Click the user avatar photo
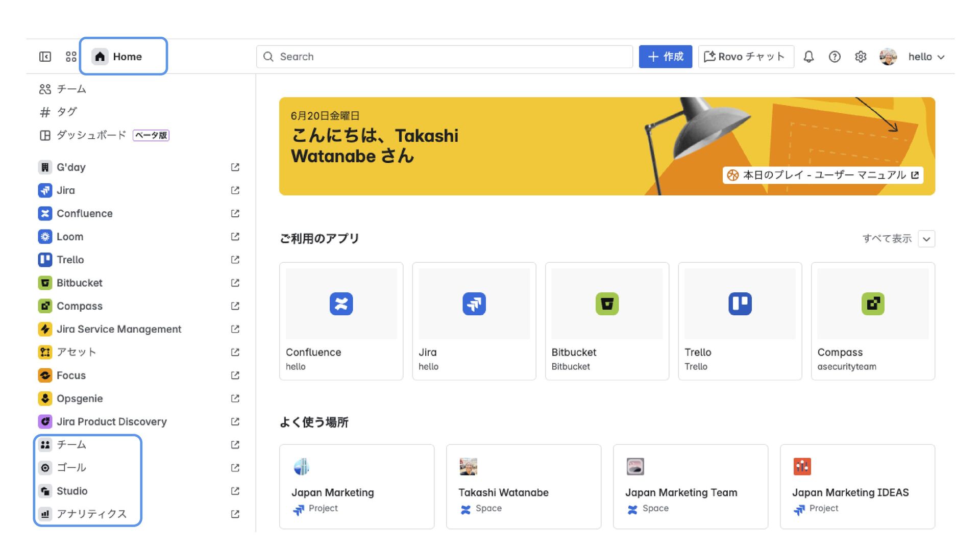 tap(888, 57)
